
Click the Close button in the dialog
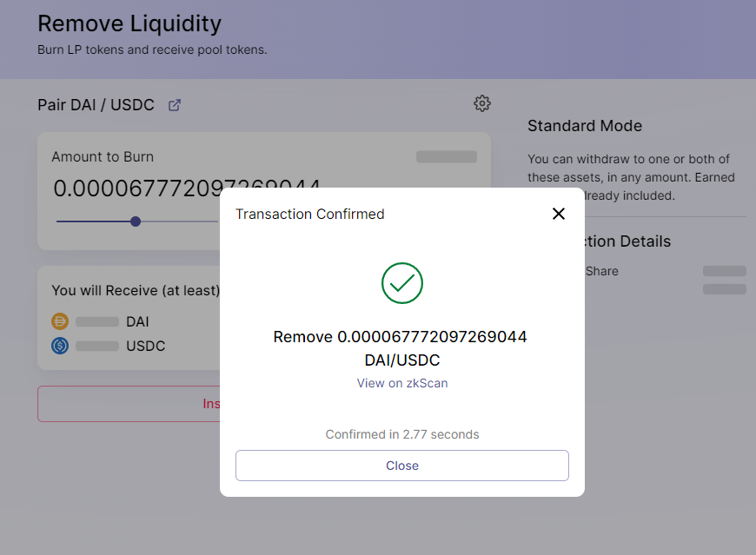coord(402,466)
